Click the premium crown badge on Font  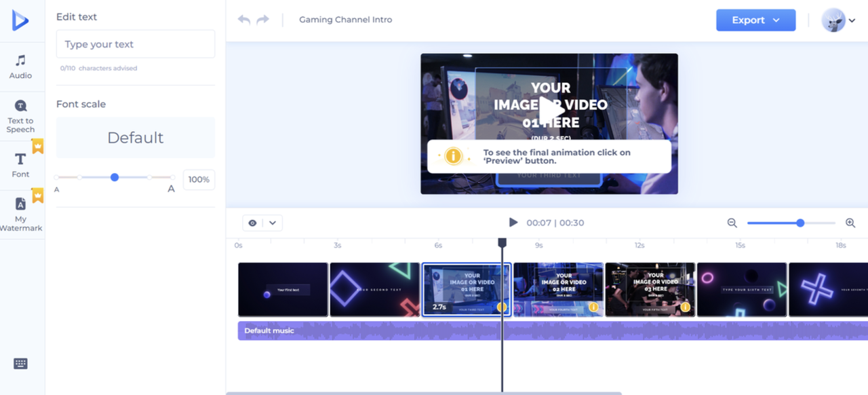tap(38, 146)
